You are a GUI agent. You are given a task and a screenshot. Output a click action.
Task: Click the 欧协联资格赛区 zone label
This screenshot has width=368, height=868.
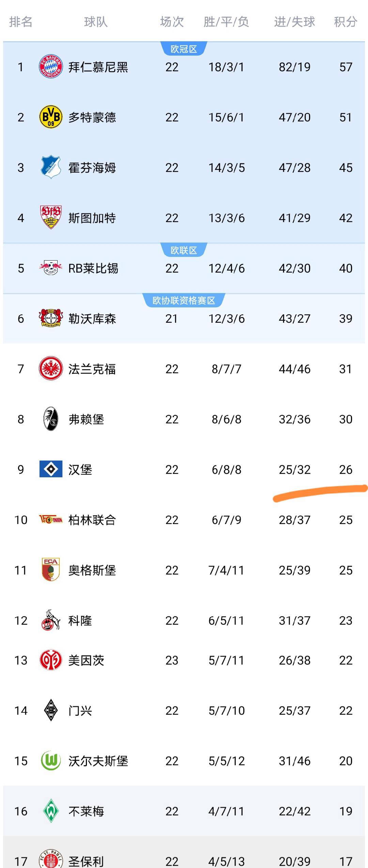coord(184,301)
